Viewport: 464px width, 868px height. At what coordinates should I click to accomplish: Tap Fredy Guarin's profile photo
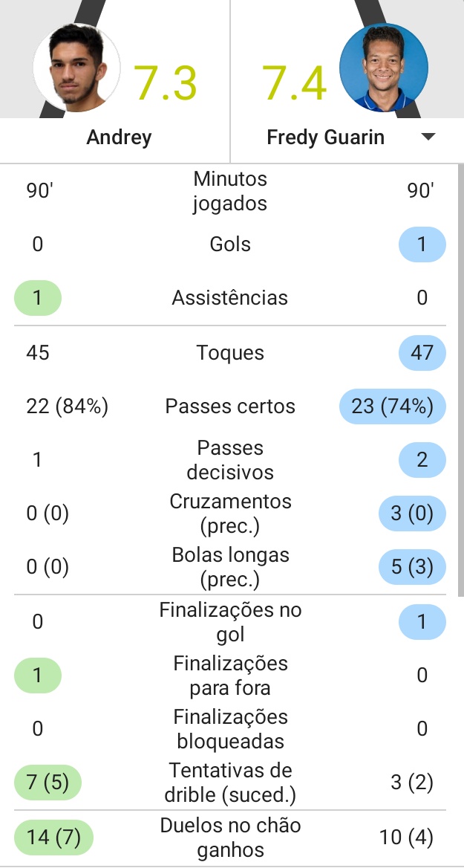coord(383,68)
